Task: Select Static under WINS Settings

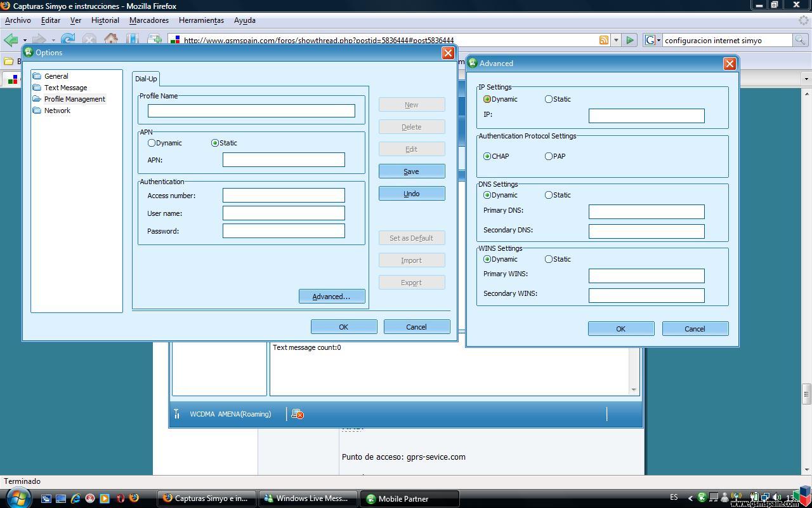Action: click(549, 259)
